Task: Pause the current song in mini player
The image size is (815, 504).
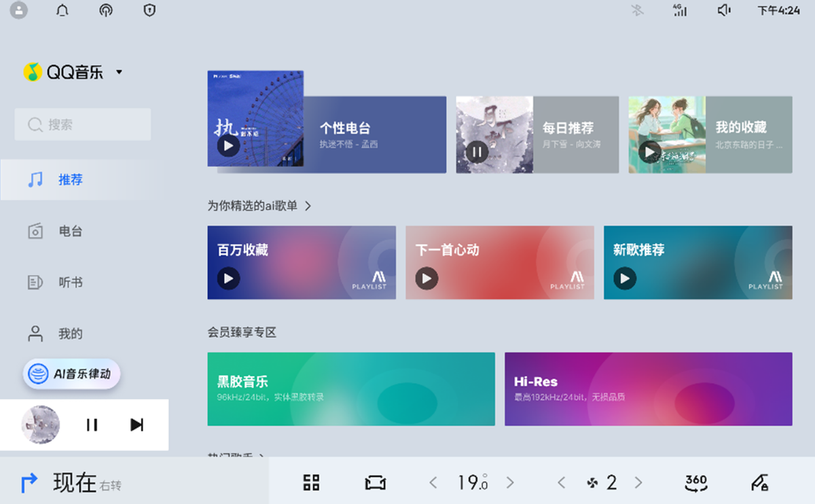Action: [x=92, y=425]
